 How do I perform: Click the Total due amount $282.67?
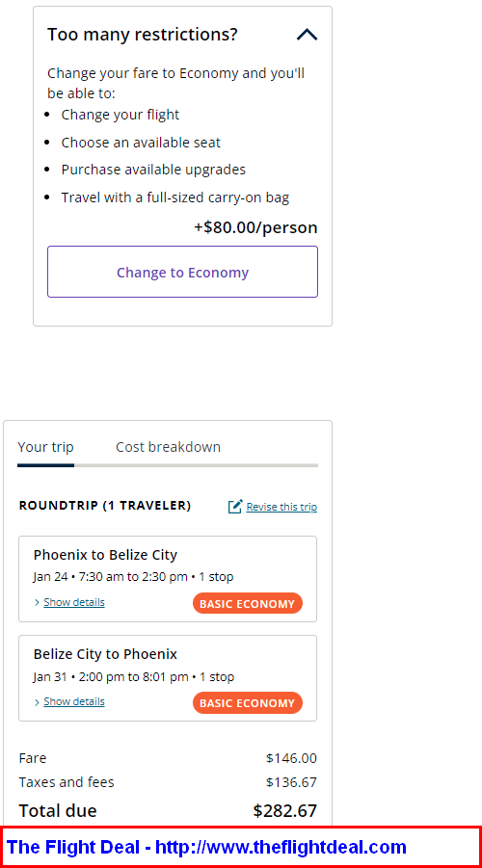click(x=285, y=811)
